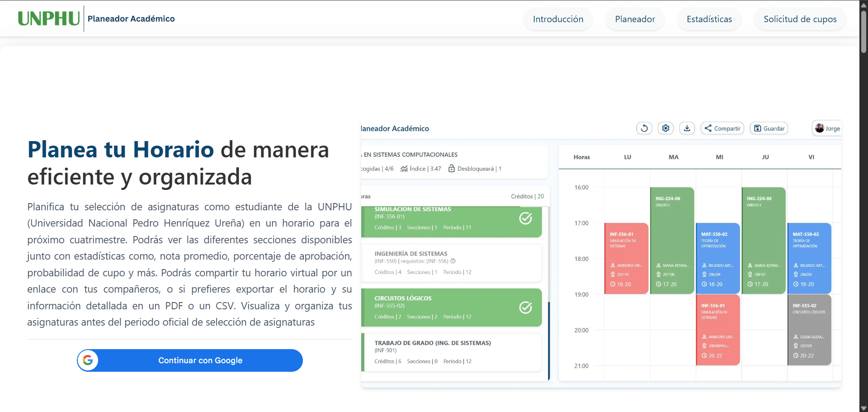Click the MI day column header

720,157
